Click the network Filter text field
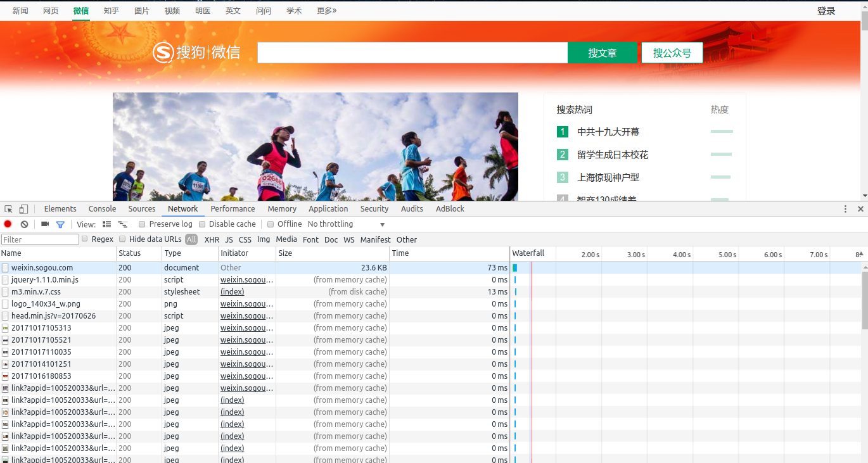 pyautogui.click(x=40, y=239)
